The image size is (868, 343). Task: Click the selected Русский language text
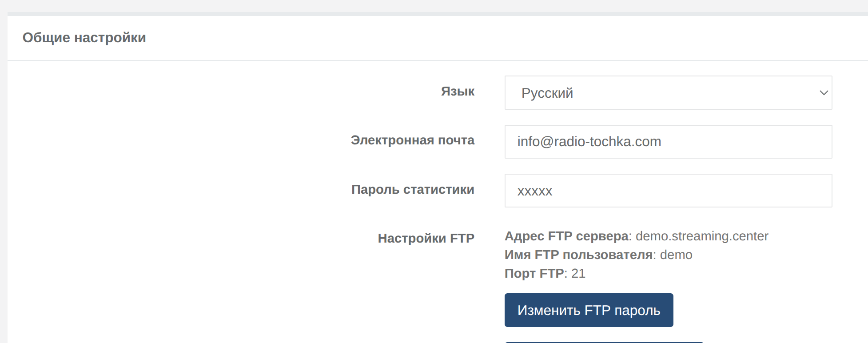(x=547, y=93)
